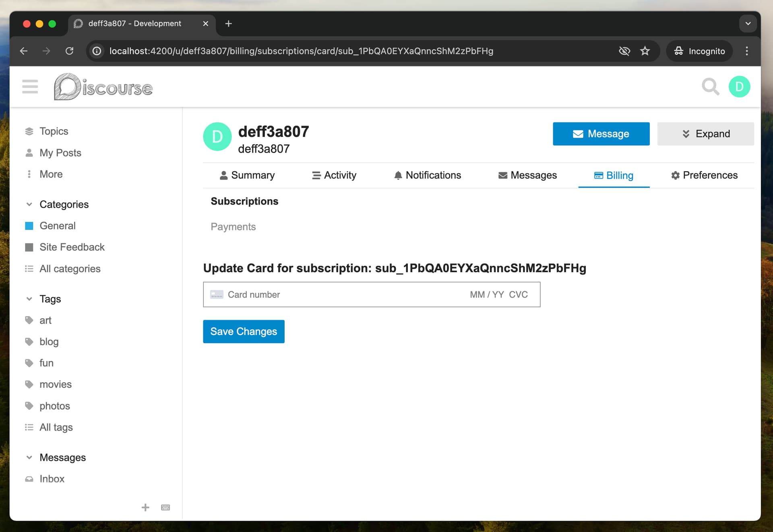Click the Save Changes button

(x=244, y=331)
